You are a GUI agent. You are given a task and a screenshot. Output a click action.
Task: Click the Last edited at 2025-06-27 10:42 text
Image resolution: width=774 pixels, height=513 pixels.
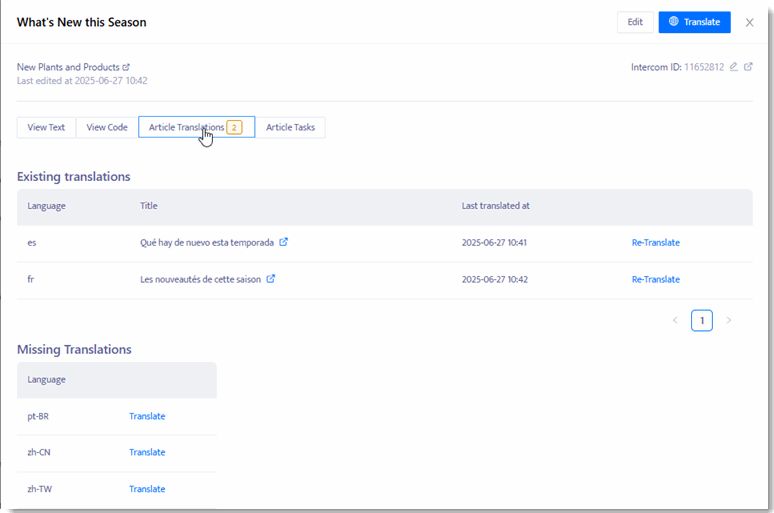click(82, 81)
